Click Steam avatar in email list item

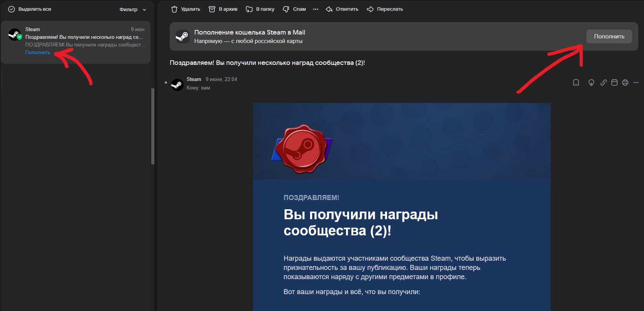point(15,35)
